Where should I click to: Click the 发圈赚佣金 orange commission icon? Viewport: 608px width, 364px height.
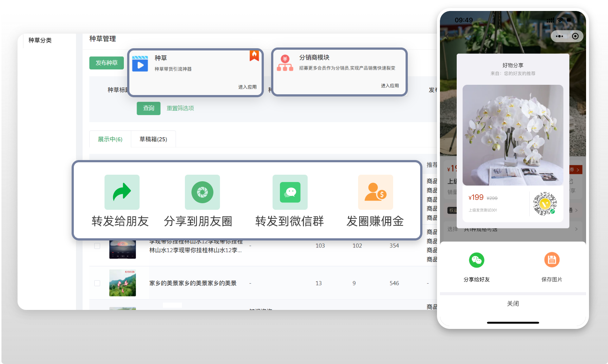click(x=375, y=192)
